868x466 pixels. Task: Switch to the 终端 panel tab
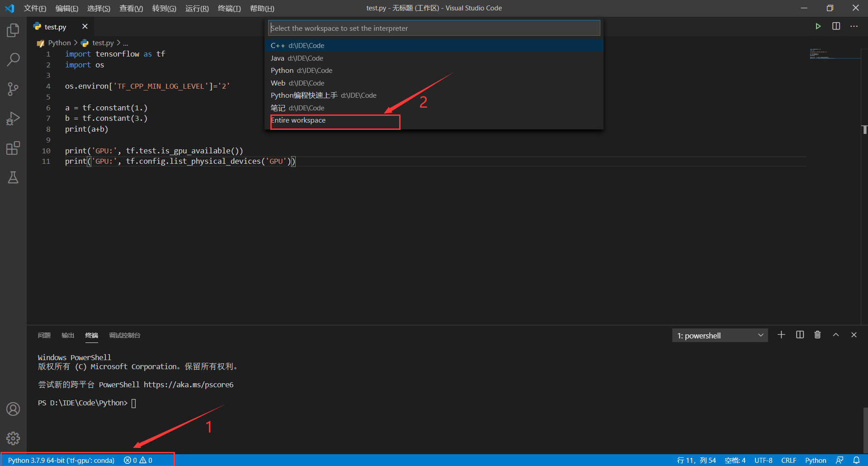(x=92, y=335)
